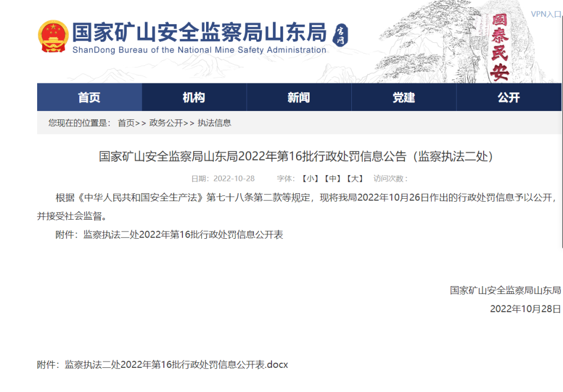Click the national emblem logo icon
Viewport: 563px width, 392px height.
[x=53, y=37]
